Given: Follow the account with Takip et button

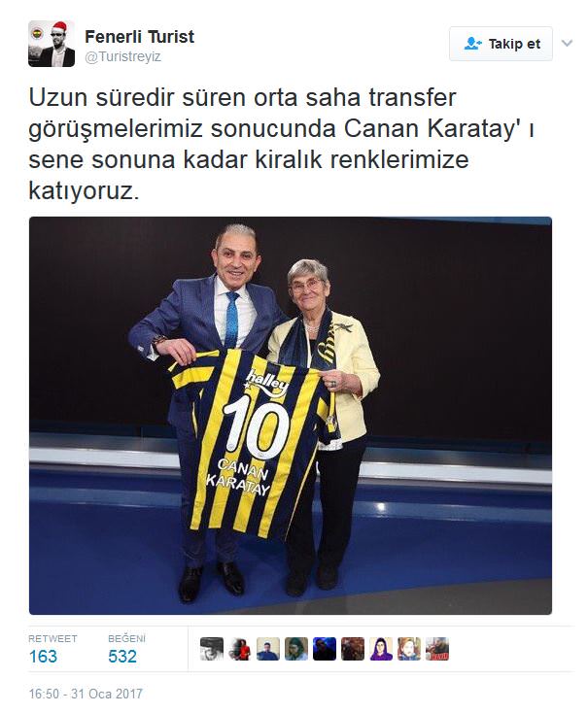Looking at the screenshot, I should [x=502, y=44].
